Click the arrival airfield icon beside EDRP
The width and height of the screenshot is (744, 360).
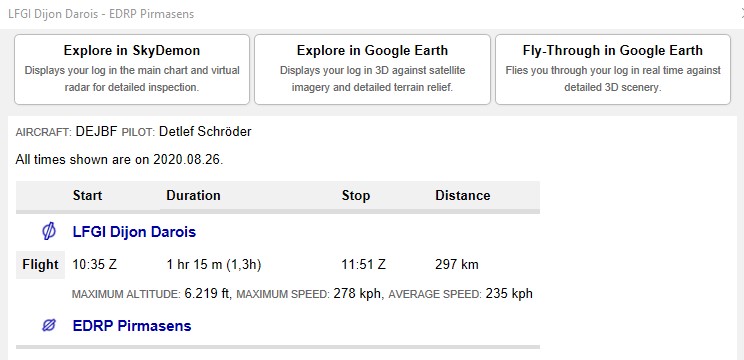(x=48, y=325)
